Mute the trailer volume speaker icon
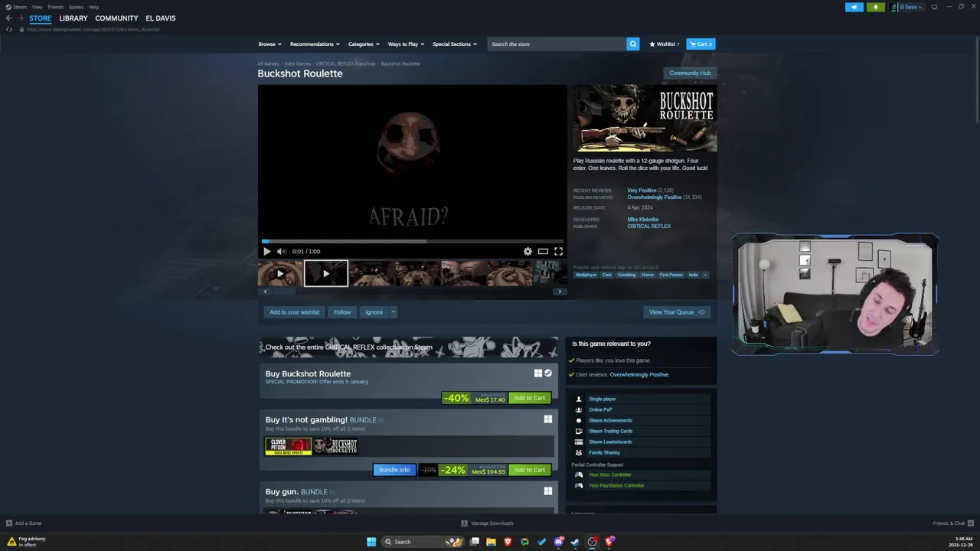This screenshot has height=551, width=980. (x=281, y=251)
